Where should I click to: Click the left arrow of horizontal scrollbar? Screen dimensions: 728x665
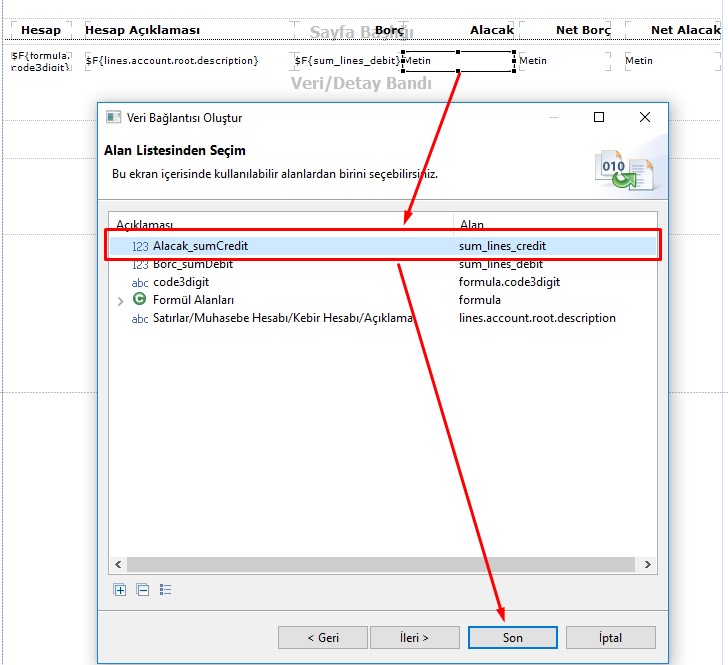click(118, 564)
